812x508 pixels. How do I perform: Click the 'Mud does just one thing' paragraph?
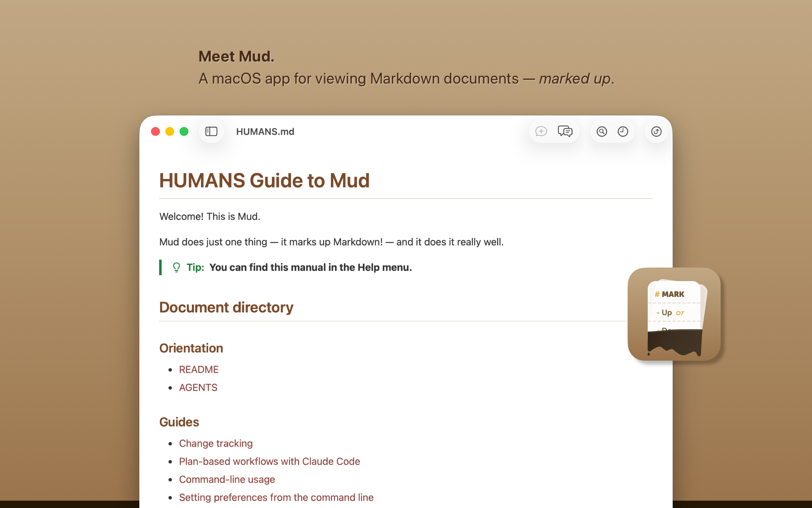click(x=331, y=242)
